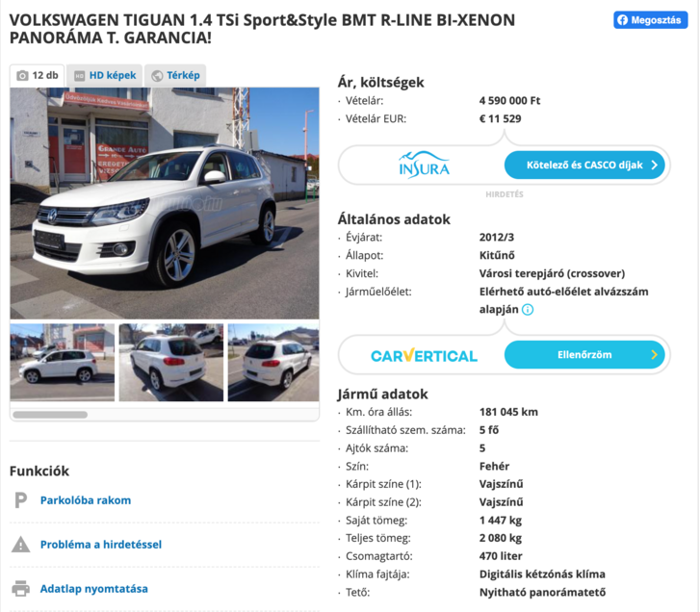
Task: Select the third partially visible thumbnail
Action: pos(273,362)
